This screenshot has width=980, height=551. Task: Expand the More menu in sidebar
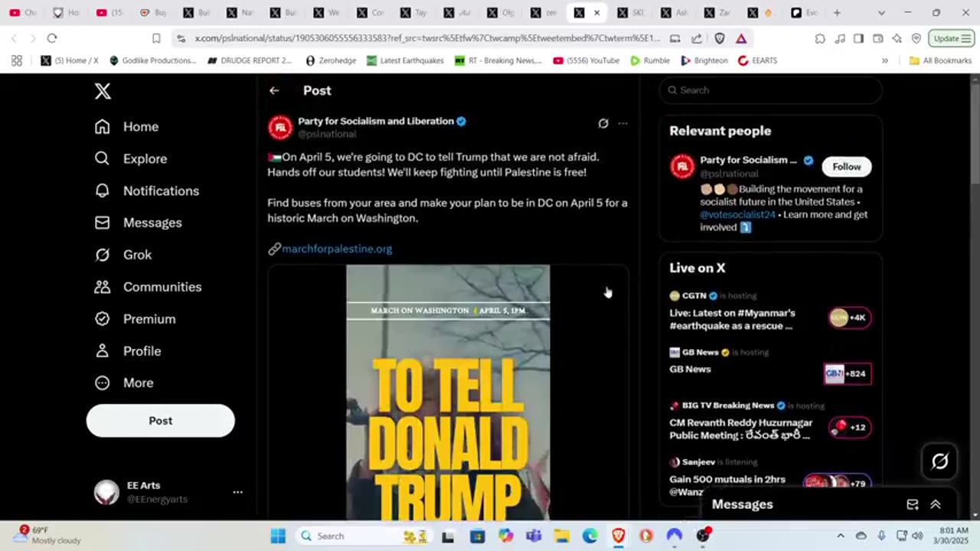tap(123, 383)
